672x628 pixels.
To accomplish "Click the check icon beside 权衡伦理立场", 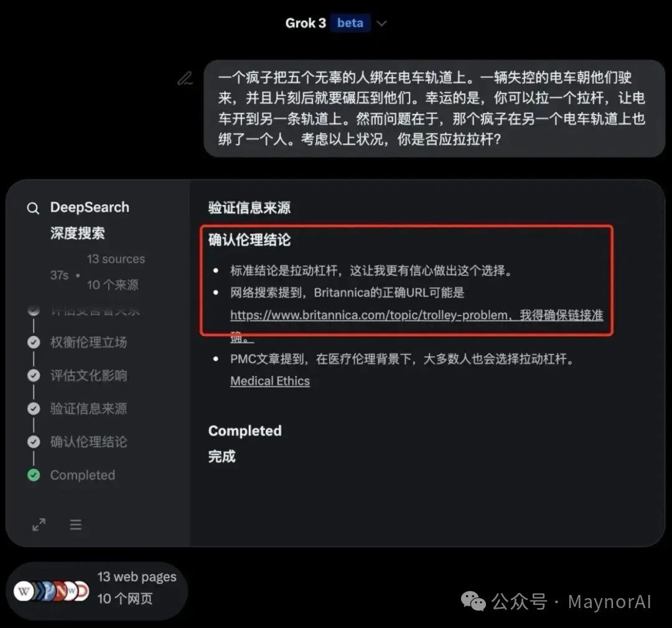I will [34, 342].
